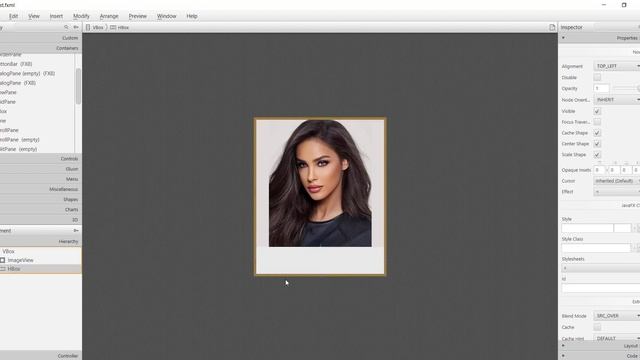
Task: Open the Alignment TOP_LEFT dropdown
Action: (617, 66)
